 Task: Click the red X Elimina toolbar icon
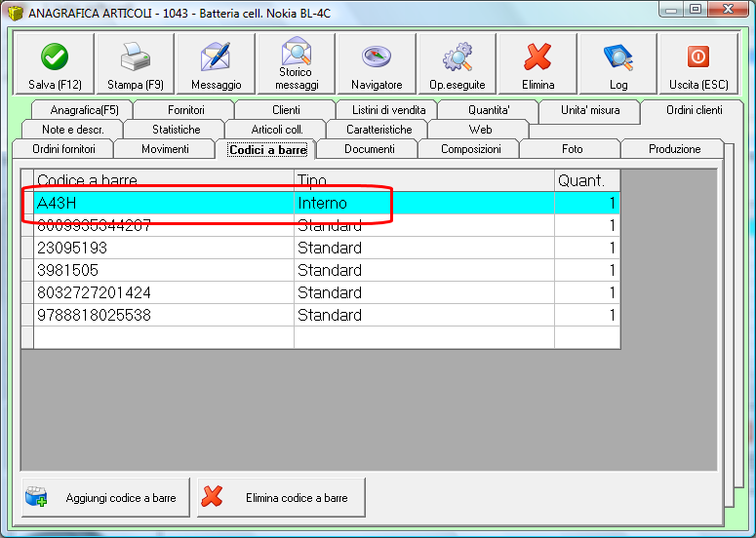click(x=537, y=57)
